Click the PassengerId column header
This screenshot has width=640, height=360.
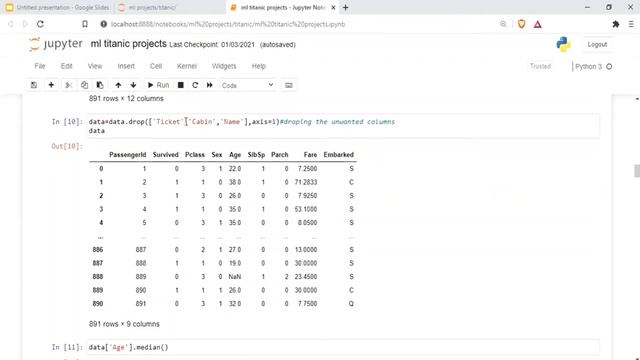127,155
